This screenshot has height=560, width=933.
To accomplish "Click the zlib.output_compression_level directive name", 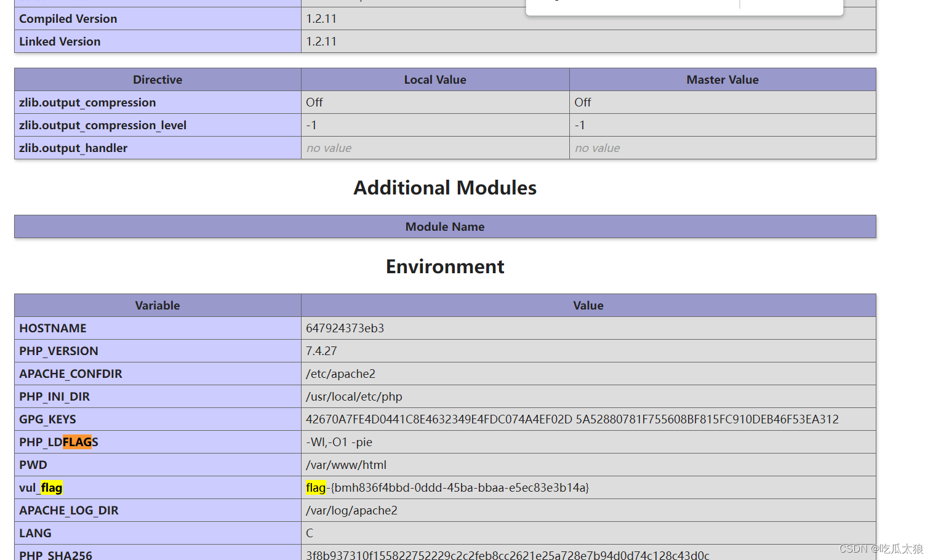I will click(x=103, y=125).
